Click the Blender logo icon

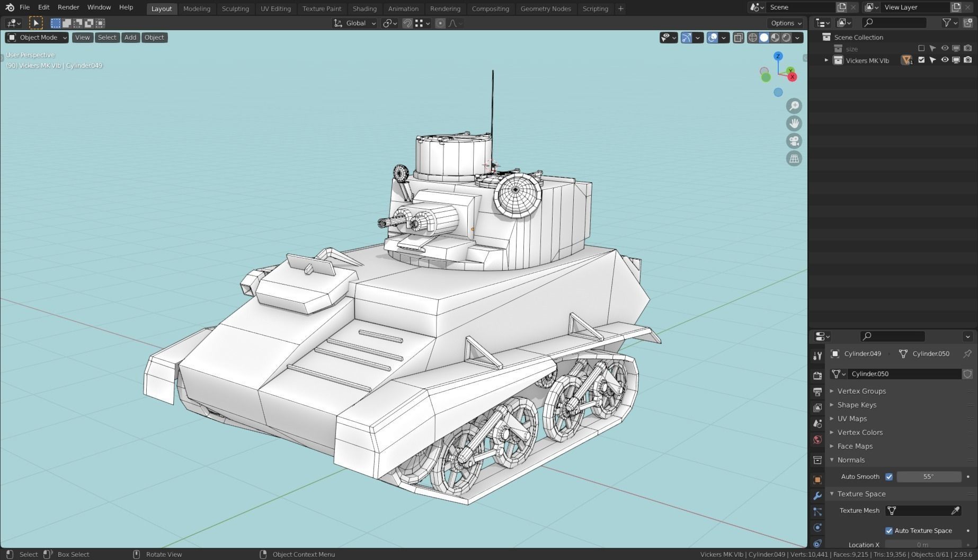(x=10, y=7)
